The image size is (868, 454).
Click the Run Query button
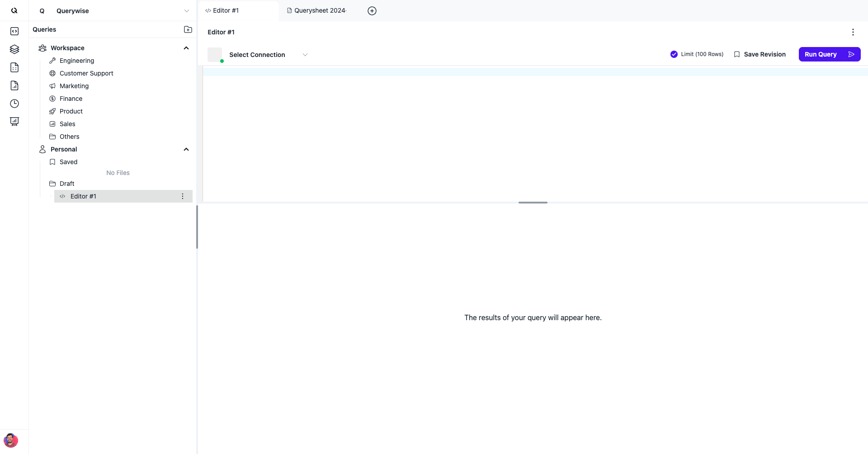pyautogui.click(x=830, y=54)
